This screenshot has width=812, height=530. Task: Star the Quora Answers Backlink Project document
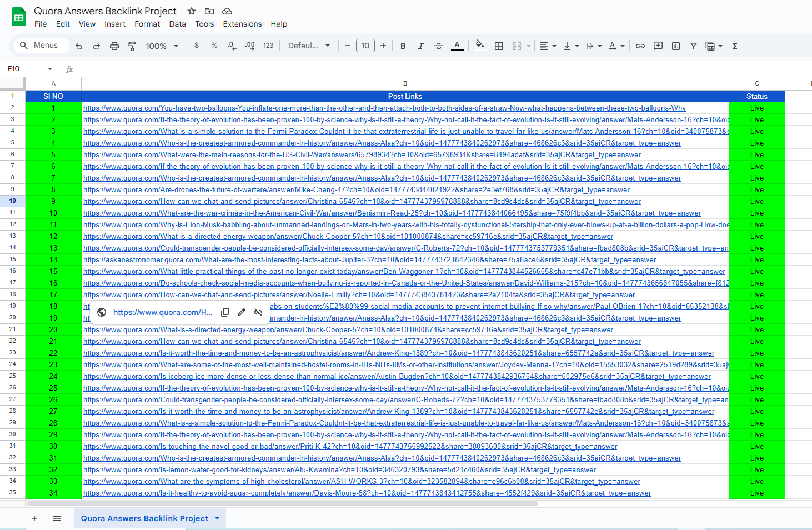click(192, 11)
